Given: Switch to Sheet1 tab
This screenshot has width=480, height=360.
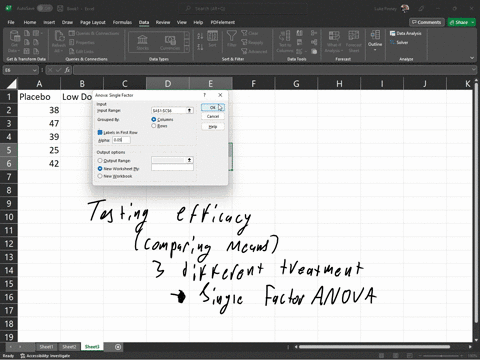Looking at the screenshot, I should (x=46, y=347).
